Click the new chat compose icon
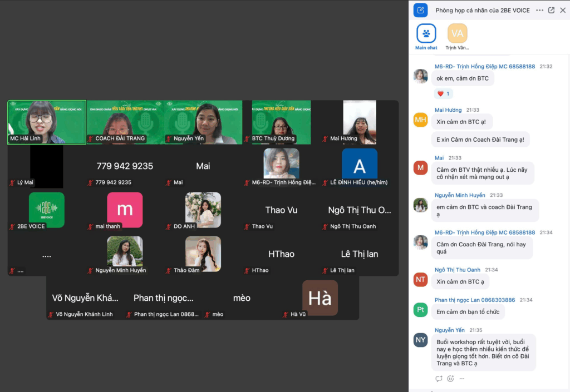Image resolution: width=570 pixels, height=392 pixels. pos(420,10)
